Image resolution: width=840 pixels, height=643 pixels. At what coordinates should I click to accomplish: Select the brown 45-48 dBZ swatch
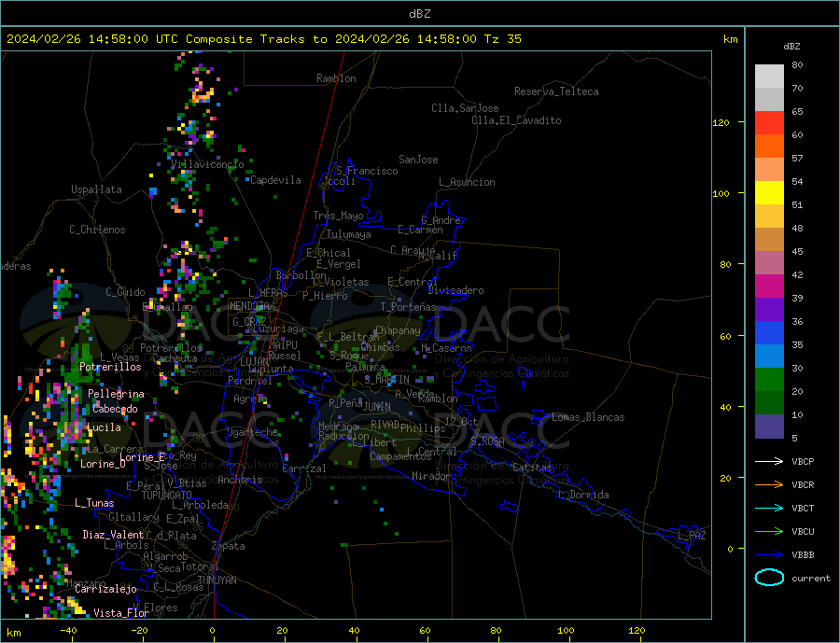769,240
